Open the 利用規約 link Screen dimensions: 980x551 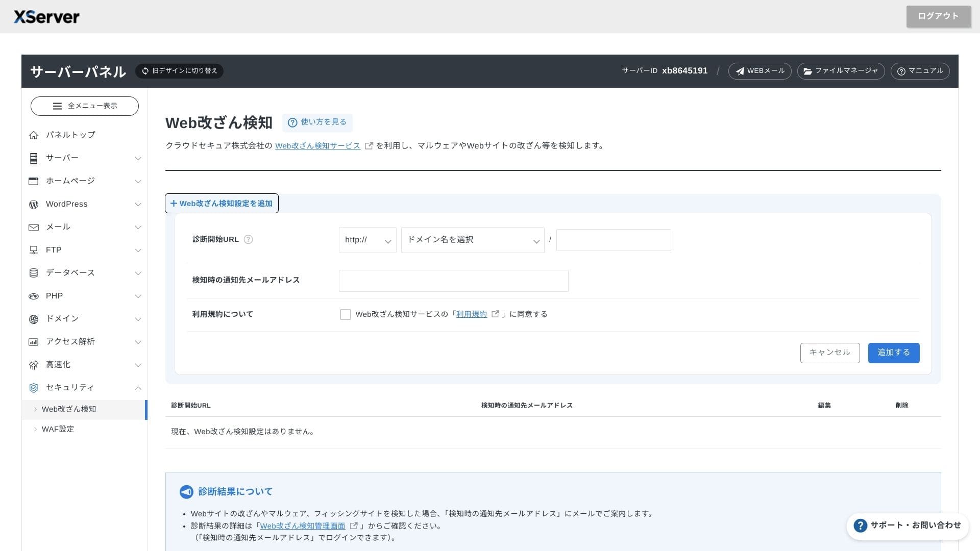[471, 314]
